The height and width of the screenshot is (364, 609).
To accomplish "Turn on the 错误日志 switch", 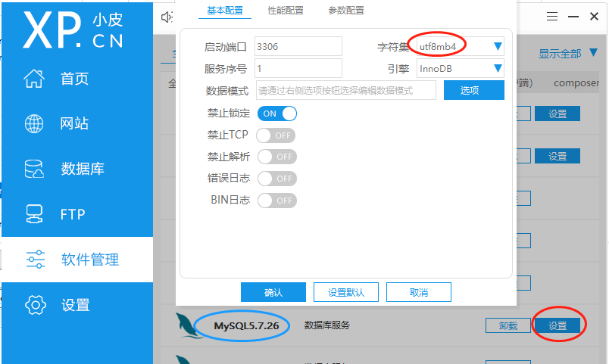I will 277,179.
